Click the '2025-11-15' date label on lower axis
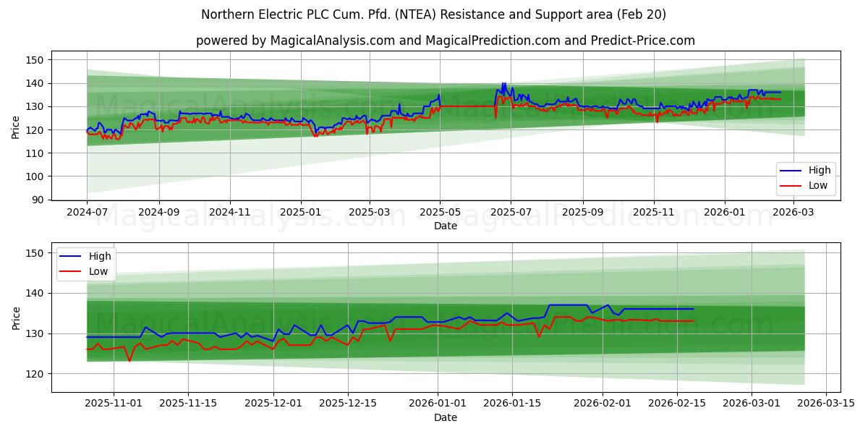 coord(188,404)
